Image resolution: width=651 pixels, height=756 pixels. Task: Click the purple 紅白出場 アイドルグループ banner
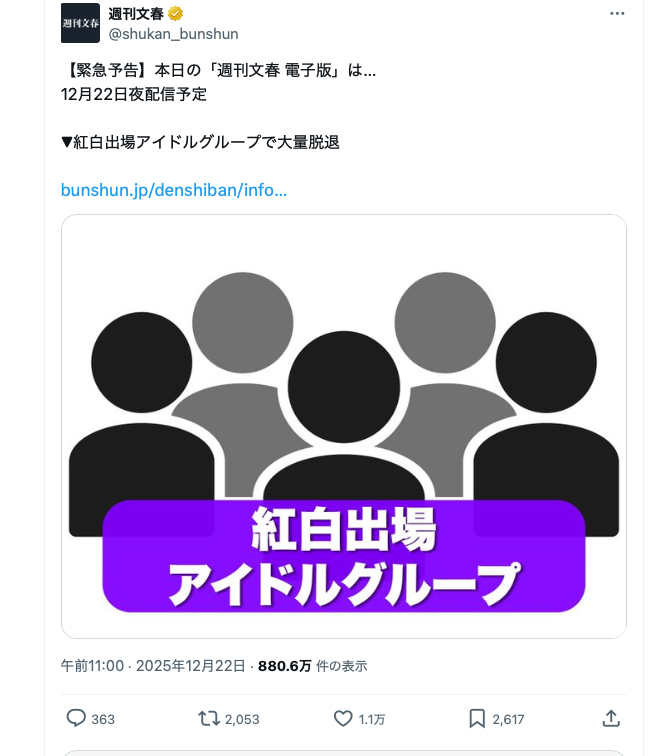pos(344,556)
